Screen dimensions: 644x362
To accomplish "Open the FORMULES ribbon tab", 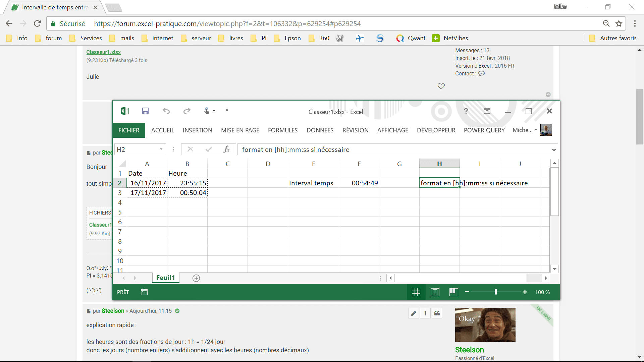I will 283,130.
